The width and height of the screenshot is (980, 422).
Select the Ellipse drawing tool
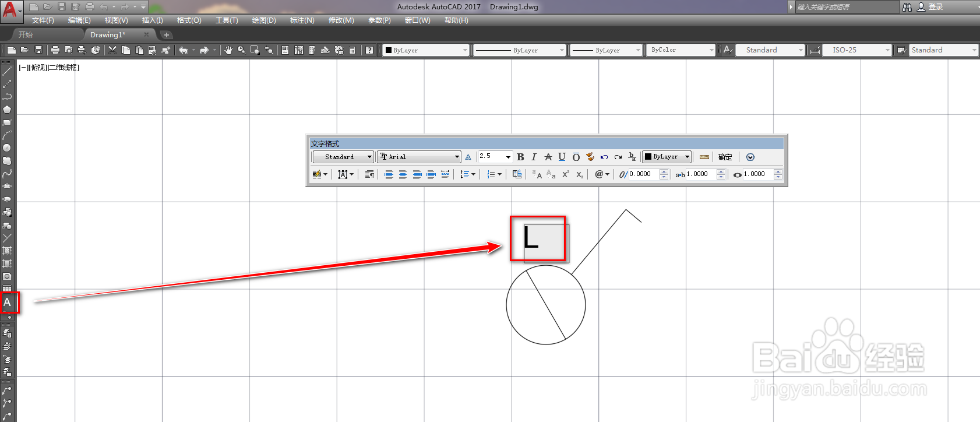point(7,186)
